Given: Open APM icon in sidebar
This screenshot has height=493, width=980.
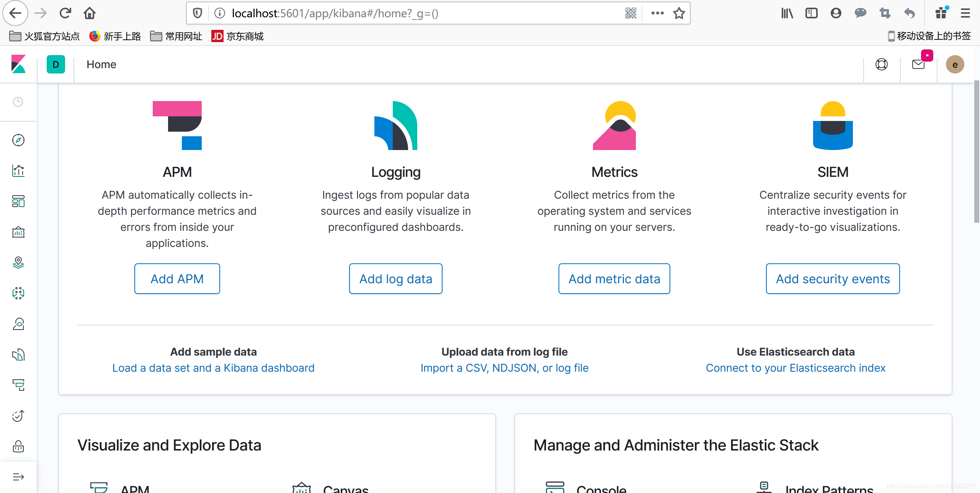Looking at the screenshot, I should 18,385.
